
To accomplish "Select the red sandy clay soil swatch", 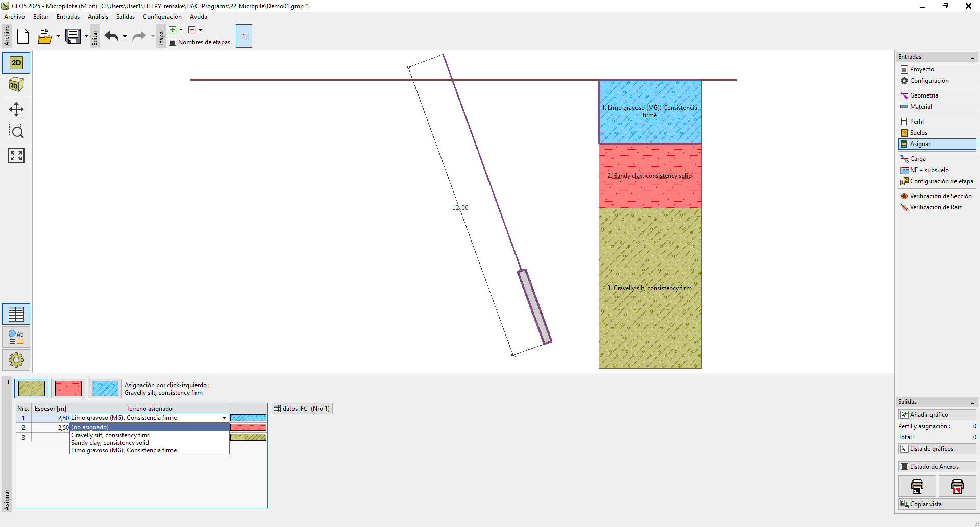I will coord(68,389).
